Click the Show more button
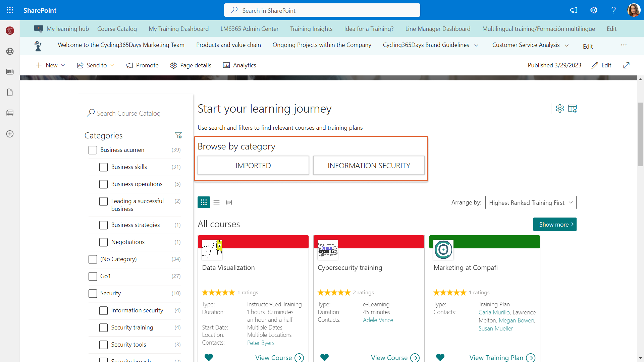The height and width of the screenshot is (362, 644). [554, 224]
